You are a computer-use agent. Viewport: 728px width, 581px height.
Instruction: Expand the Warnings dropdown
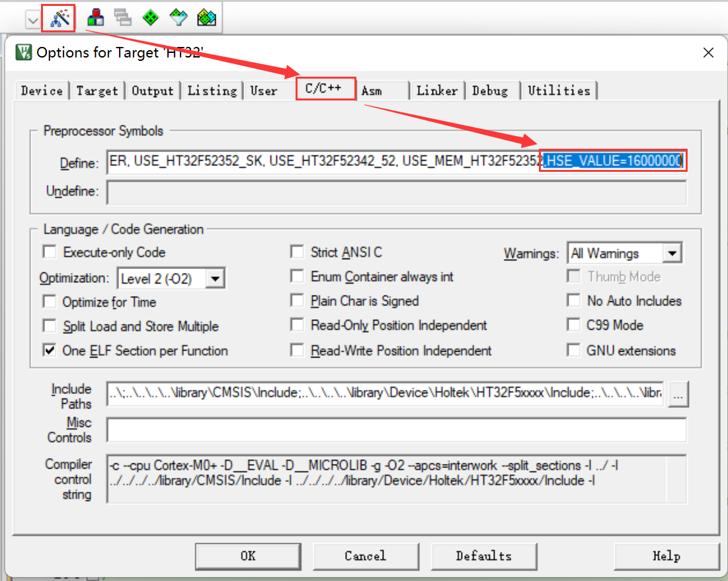[x=672, y=253]
